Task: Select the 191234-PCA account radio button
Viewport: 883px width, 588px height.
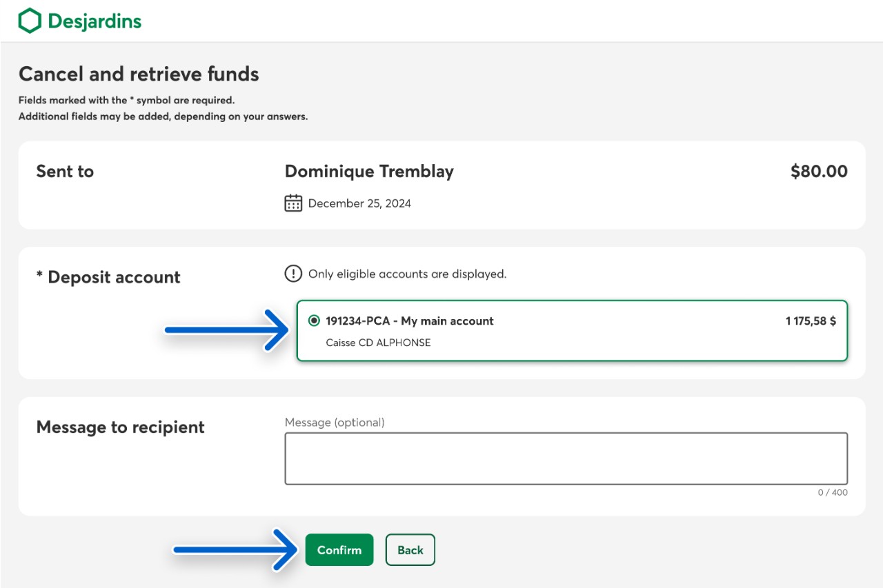Action: coord(315,321)
